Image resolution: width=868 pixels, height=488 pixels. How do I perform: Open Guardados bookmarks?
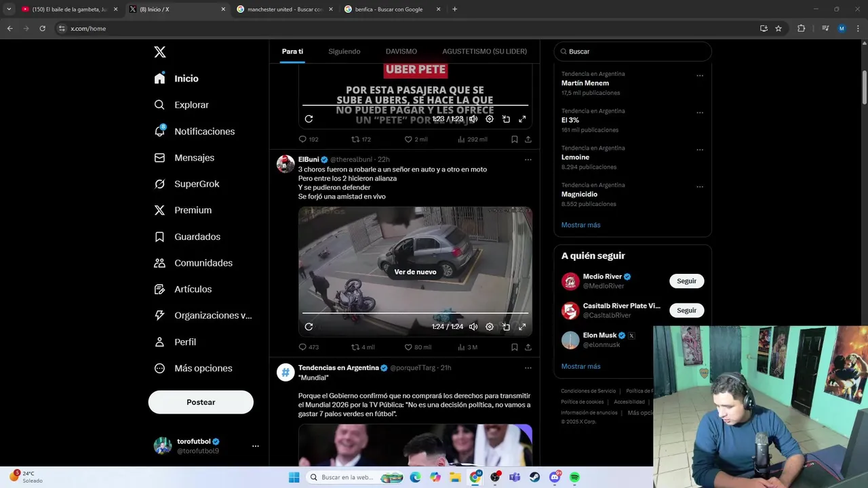[187, 237]
